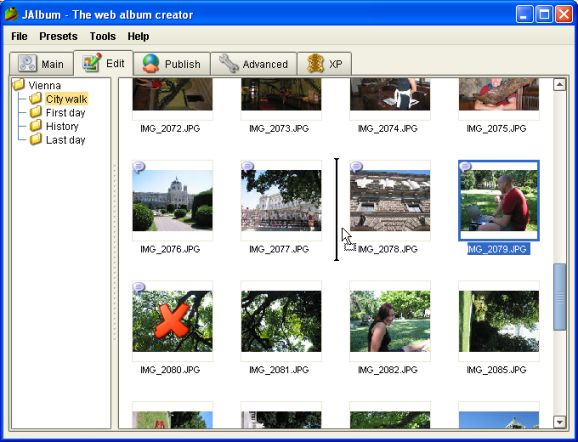Click the City walk folder icon
Image resolution: width=578 pixels, height=442 pixels.
click(35, 98)
